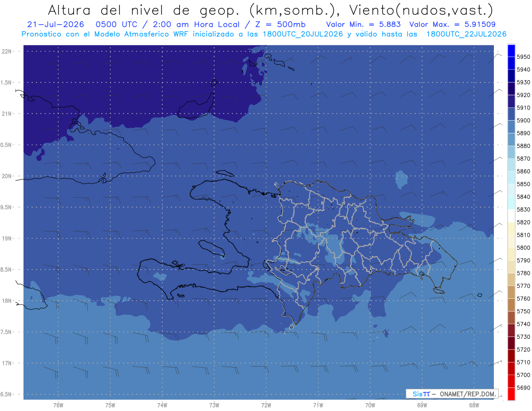Click the longitude axis label '74W'
532x411 pixels.
coord(162,405)
